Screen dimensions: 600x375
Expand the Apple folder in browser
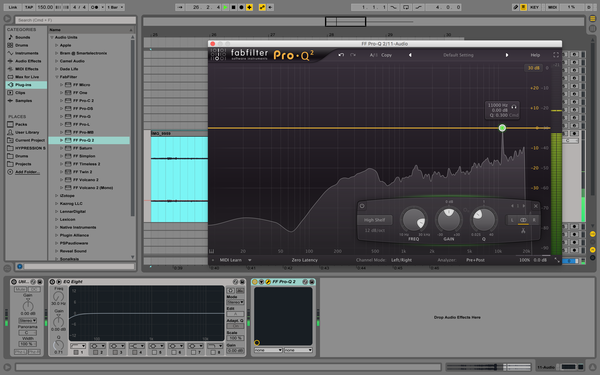[x=57, y=45]
